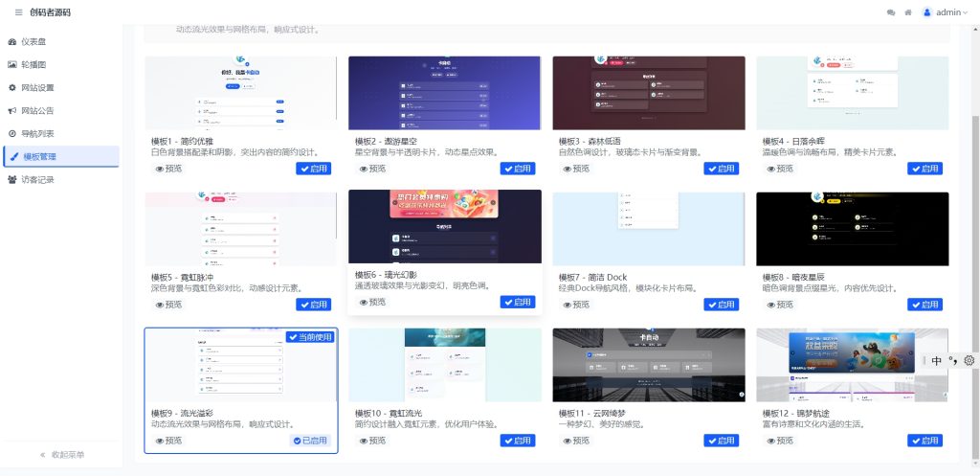Click 模板11 云网绮梦 thumbnail image
Image resolution: width=980 pixels, height=476 pixels.
click(649, 365)
